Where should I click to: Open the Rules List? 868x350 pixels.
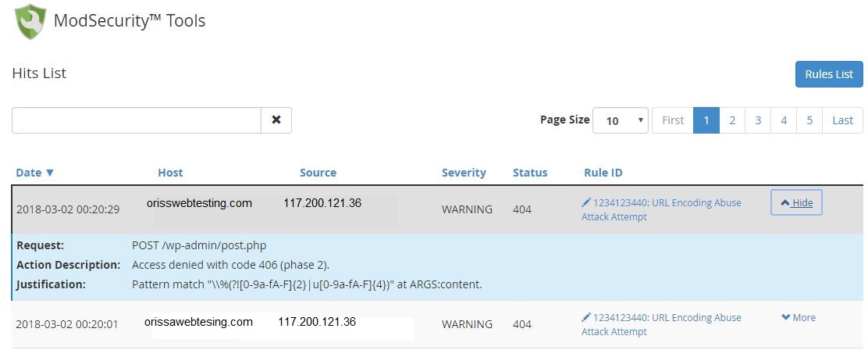pyautogui.click(x=829, y=74)
